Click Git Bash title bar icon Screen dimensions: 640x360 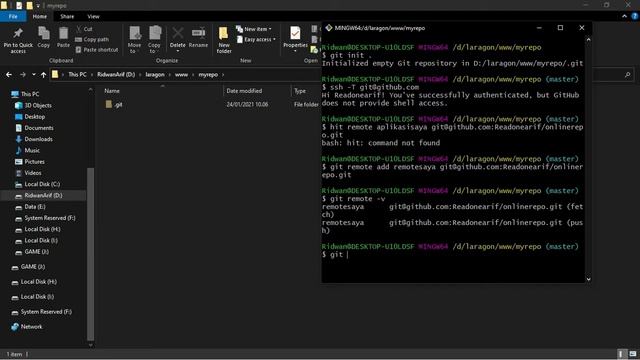329,28
